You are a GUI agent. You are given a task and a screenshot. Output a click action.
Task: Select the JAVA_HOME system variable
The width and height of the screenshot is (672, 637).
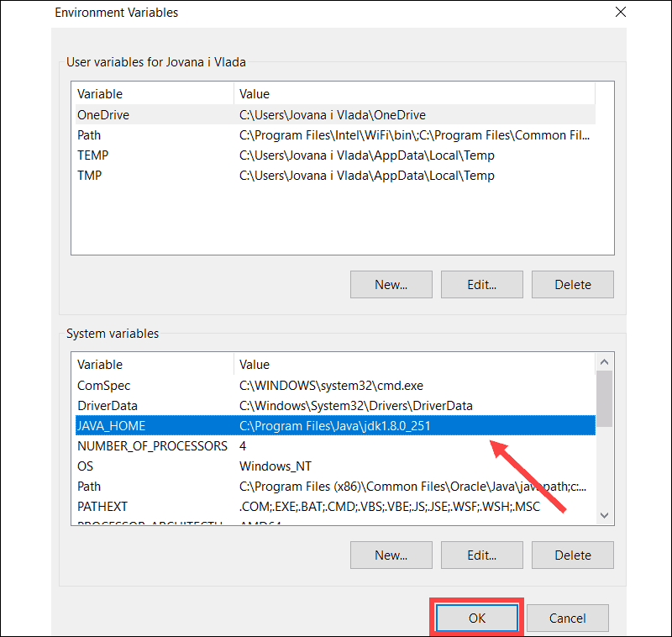(335, 426)
